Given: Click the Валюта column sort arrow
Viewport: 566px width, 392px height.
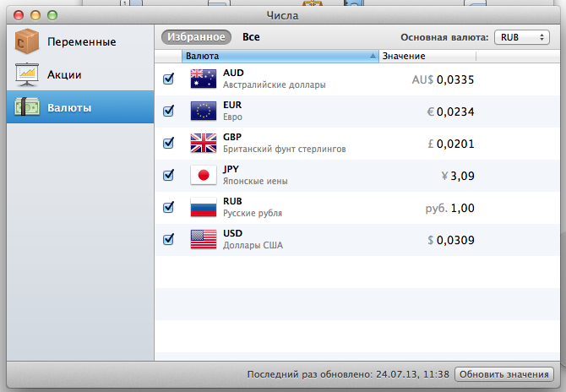Looking at the screenshot, I should point(373,56).
